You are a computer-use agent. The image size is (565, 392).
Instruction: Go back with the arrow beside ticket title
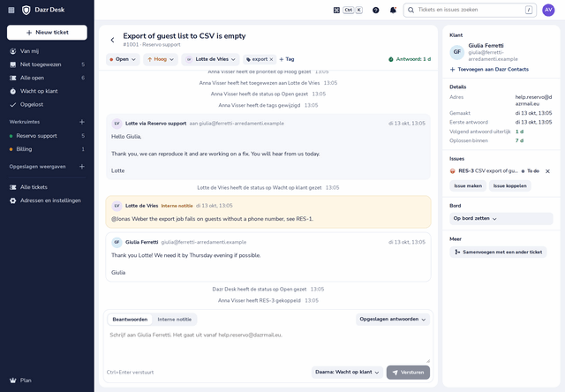(x=112, y=40)
